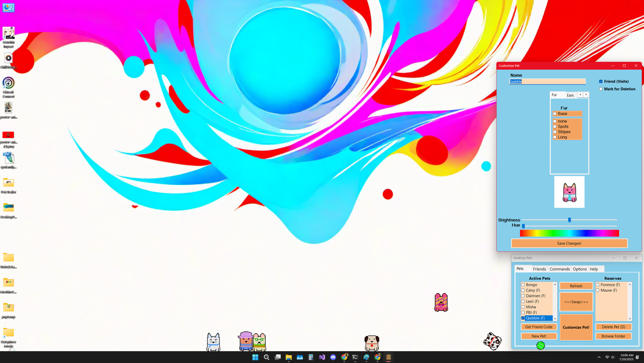Enable Mark for Deletion for Quibble
The width and height of the screenshot is (644, 363).
pos(601,89)
